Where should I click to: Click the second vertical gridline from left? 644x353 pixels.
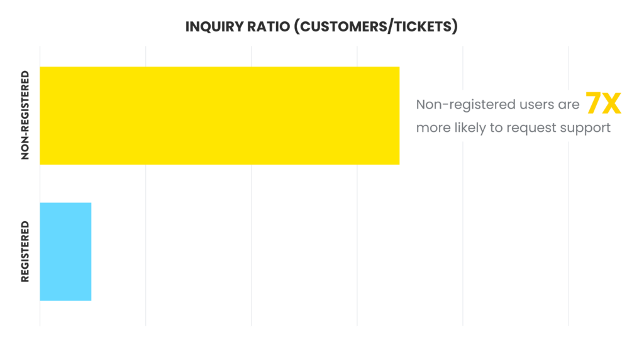pyautogui.click(x=146, y=185)
